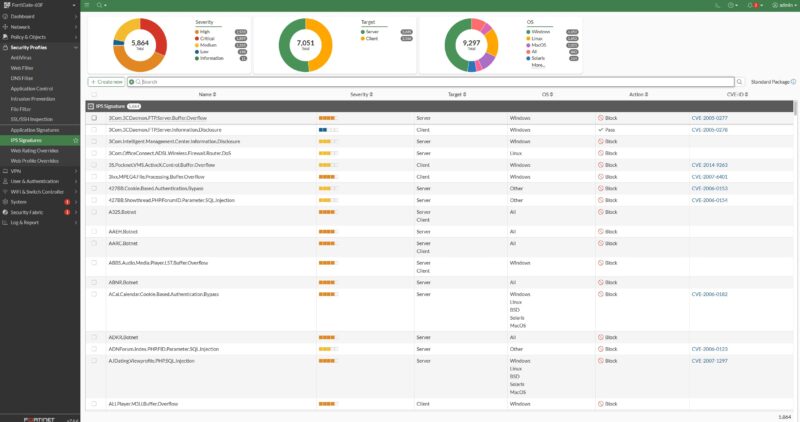Check the AAEH.Botnet row checkbox
Image resolution: width=800 pixels, height=422 pixels.
pyautogui.click(x=94, y=232)
